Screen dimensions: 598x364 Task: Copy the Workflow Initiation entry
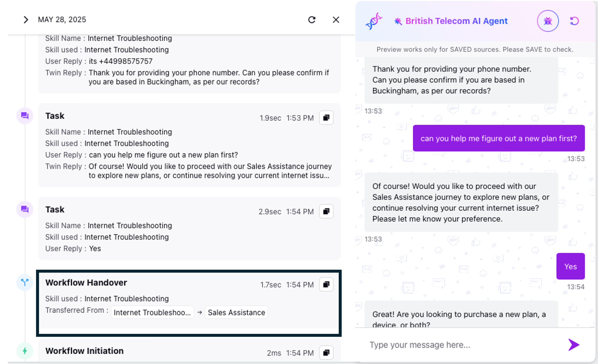click(x=326, y=353)
